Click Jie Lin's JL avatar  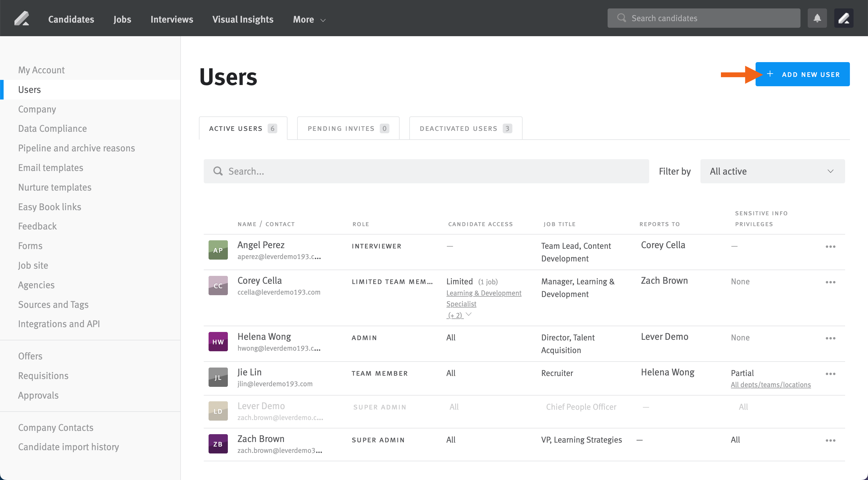coord(218,377)
